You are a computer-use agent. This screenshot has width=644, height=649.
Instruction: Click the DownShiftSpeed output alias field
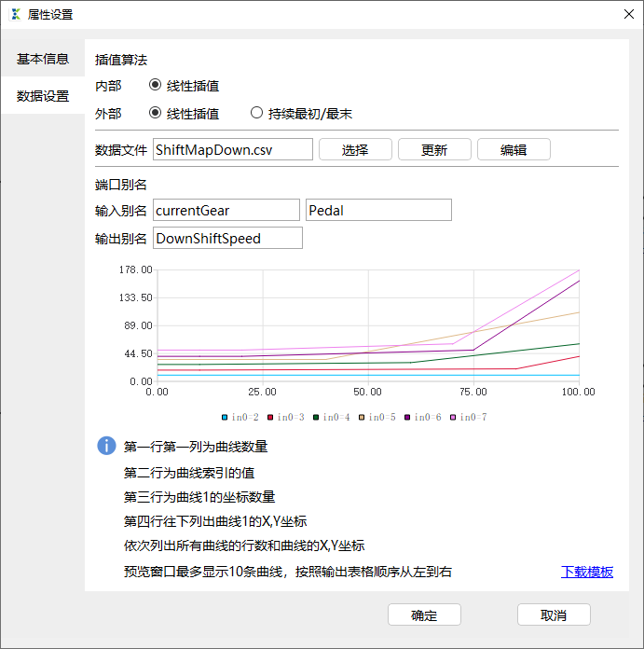[x=227, y=238]
